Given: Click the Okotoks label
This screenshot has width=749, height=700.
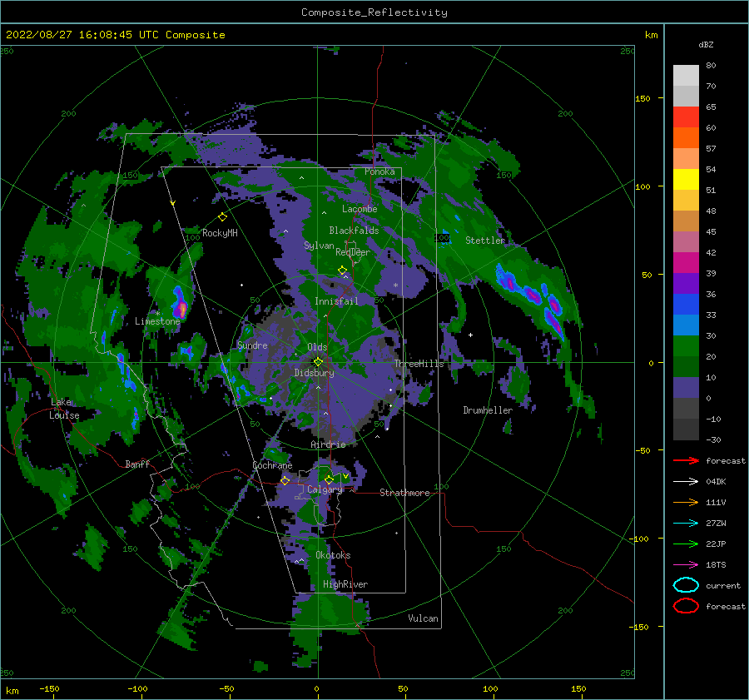Looking at the screenshot, I should coord(333,555).
